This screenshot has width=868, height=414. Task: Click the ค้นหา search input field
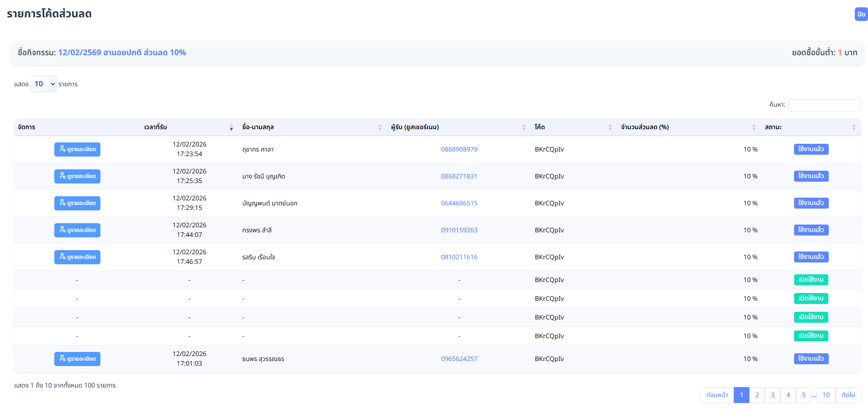tap(824, 105)
